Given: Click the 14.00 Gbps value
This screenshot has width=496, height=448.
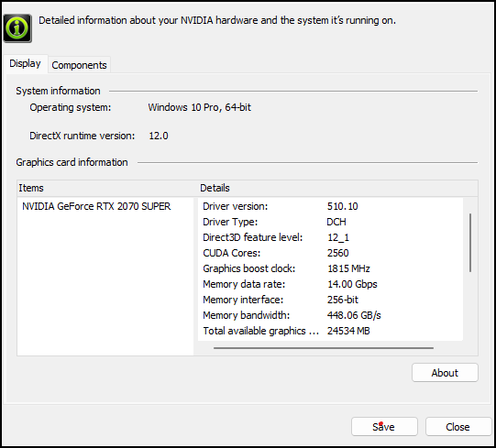Looking at the screenshot, I should 352,284.
